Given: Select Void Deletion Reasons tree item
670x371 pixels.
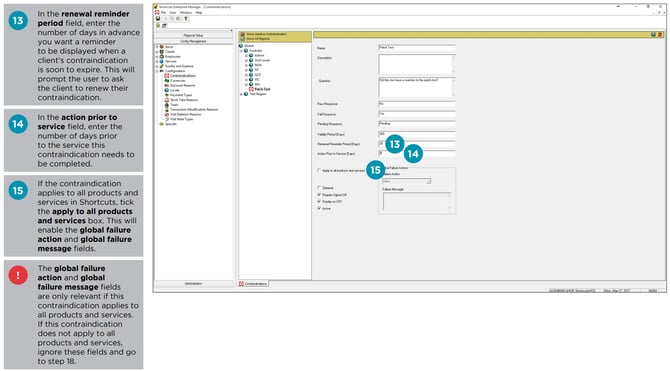Looking at the screenshot, I should click(x=185, y=115).
